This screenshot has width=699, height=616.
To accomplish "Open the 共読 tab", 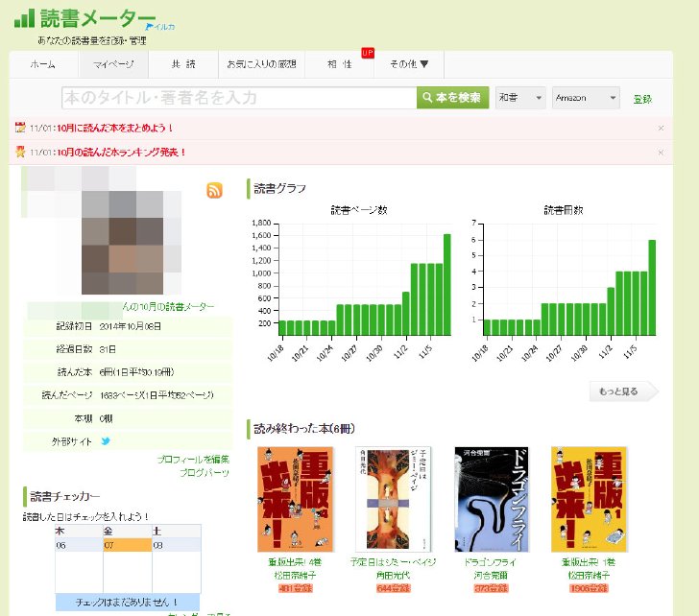I will coord(183,64).
